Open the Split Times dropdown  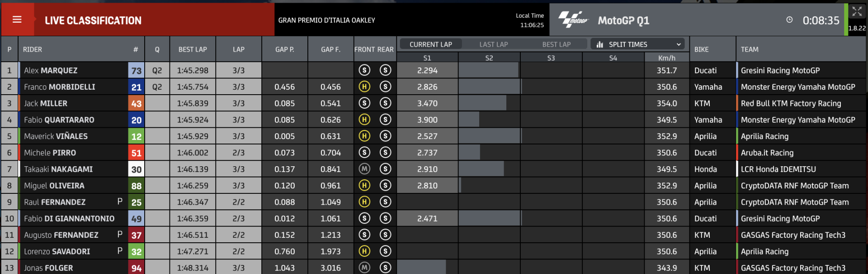638,44
